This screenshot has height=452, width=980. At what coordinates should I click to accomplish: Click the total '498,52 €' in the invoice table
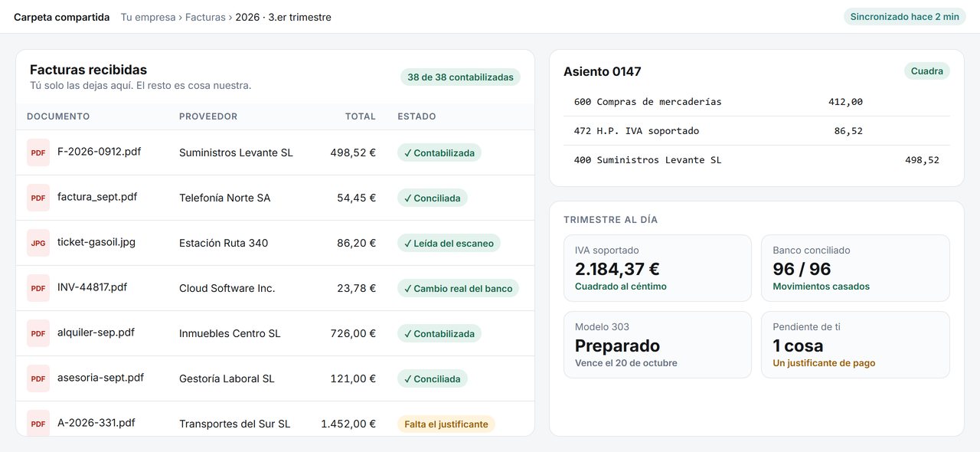[x=353, y=152]
